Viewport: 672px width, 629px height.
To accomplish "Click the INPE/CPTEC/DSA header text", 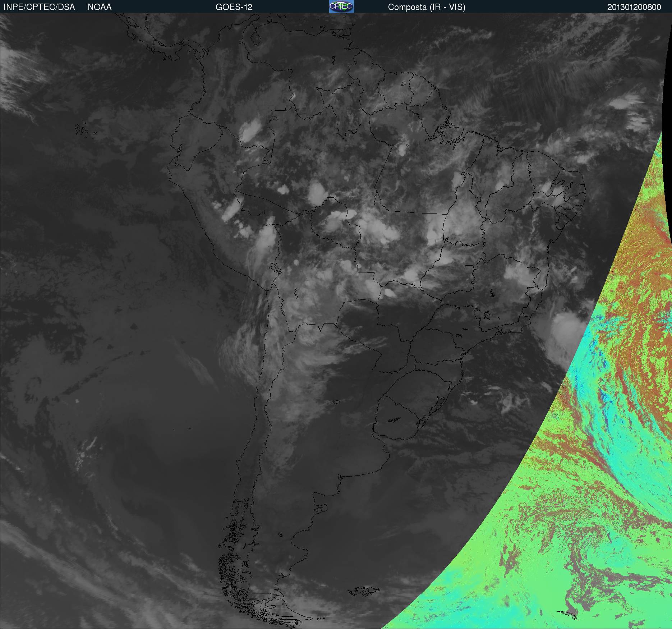I will [x=39, y=7].
